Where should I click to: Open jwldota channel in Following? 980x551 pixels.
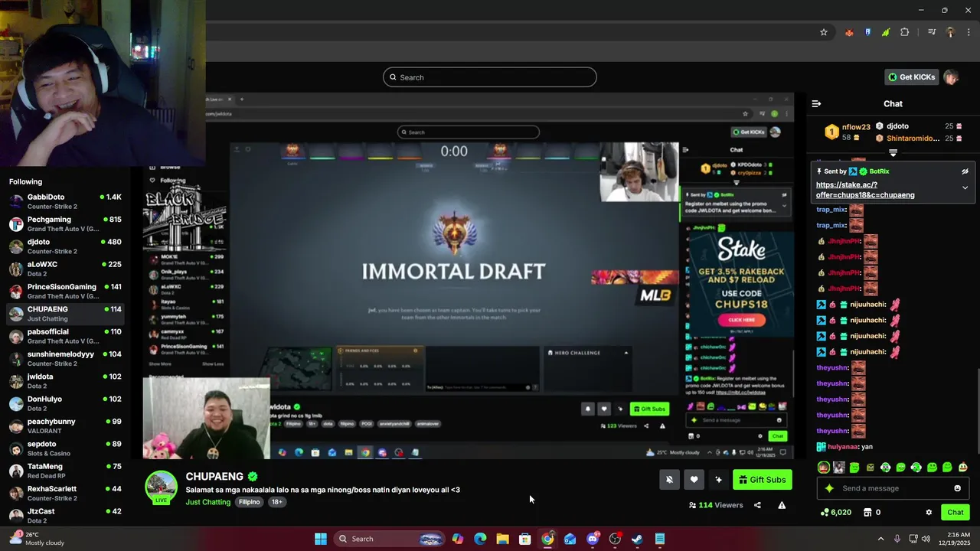[x=66, y=381]
